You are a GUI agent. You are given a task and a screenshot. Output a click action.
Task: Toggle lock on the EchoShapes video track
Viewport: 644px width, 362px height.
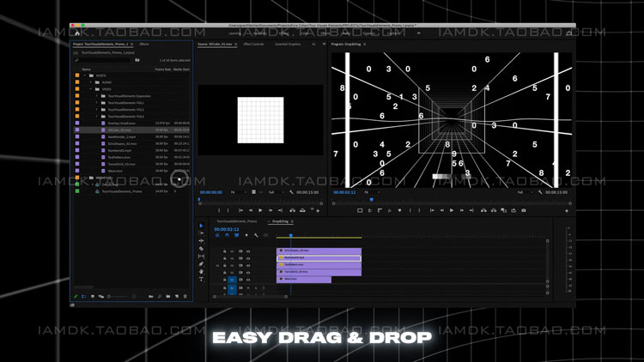pyautogui.click(x=225, y=251)
